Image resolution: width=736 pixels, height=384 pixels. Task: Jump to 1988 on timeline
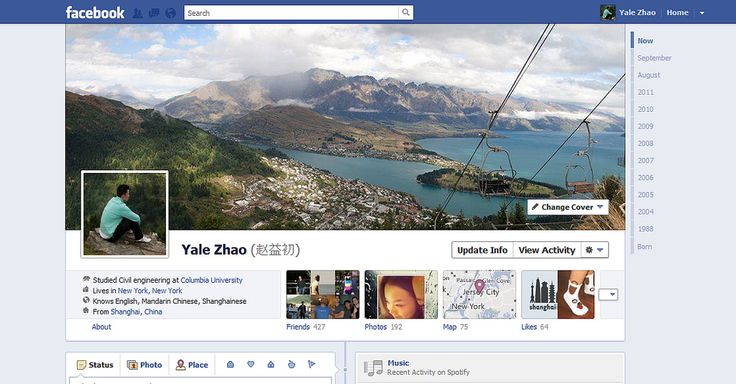[x=645, y=229]
